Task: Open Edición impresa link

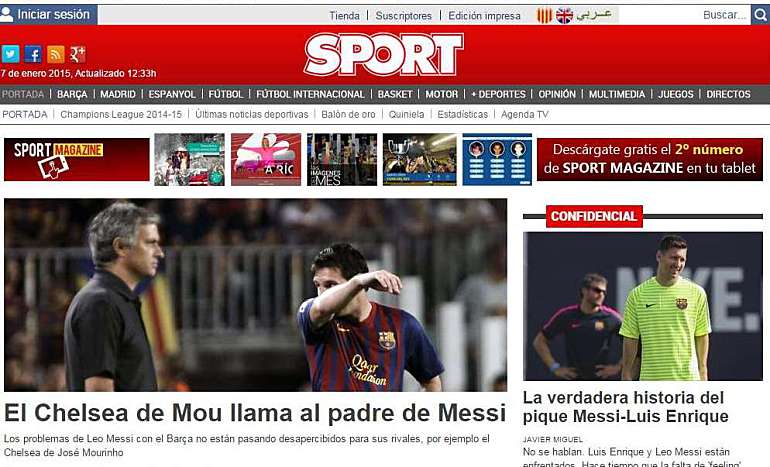Action: pyautogui.click(x=484, y=16)
